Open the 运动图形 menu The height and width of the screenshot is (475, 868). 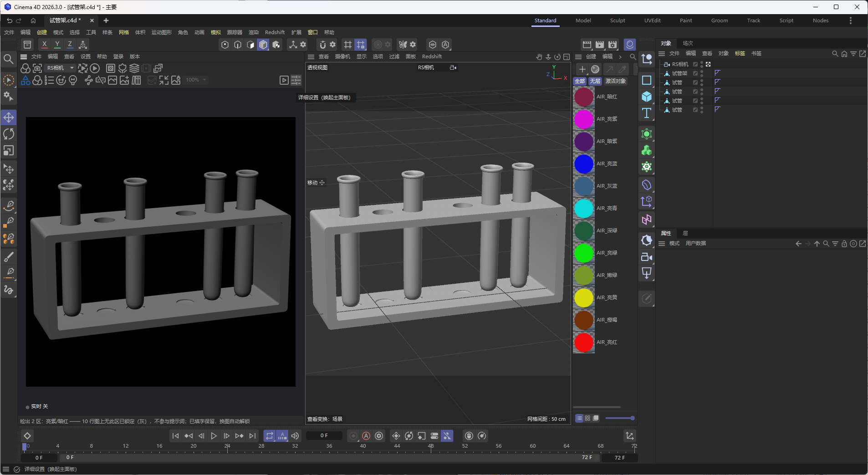(x=162, y=32)
